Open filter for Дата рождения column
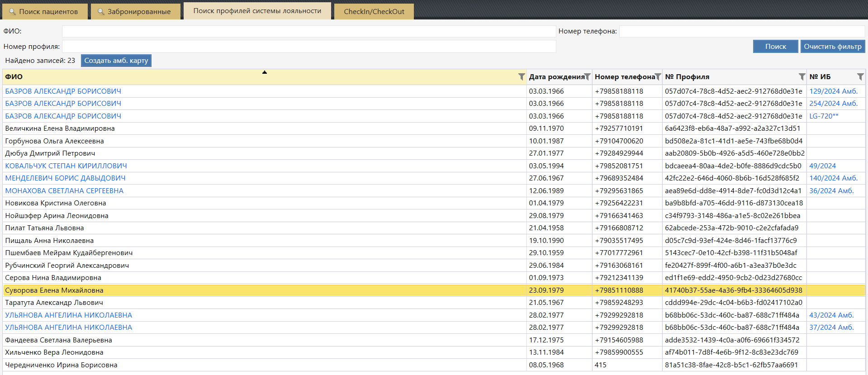868x375 pixels. click(x=587, y=77)
